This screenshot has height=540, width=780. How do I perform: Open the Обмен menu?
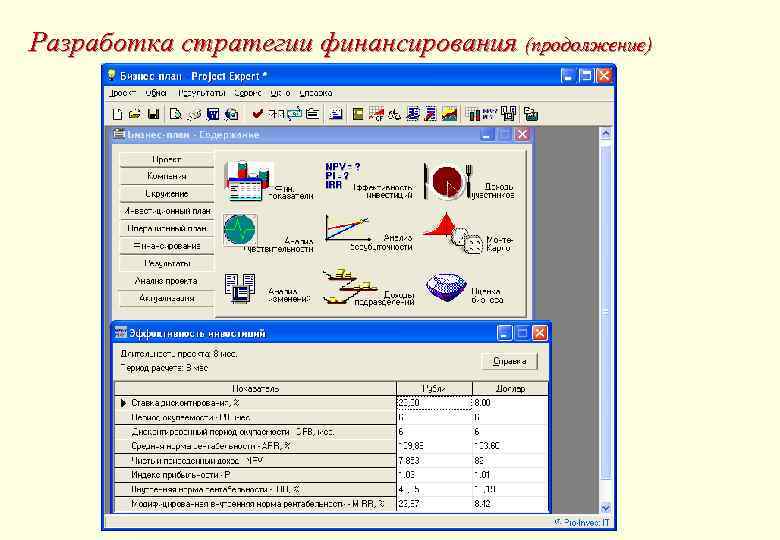tap(156, 93)
